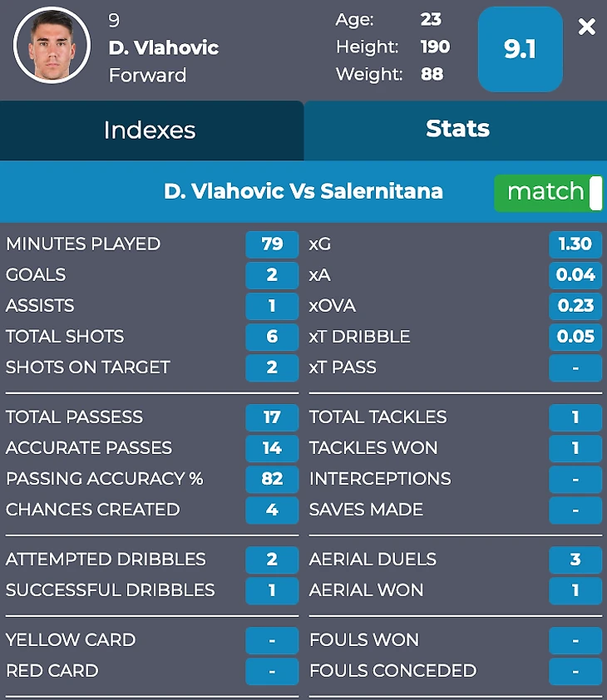Click the Chances Created value 4
607x700 pixels.
pos(272,510)
